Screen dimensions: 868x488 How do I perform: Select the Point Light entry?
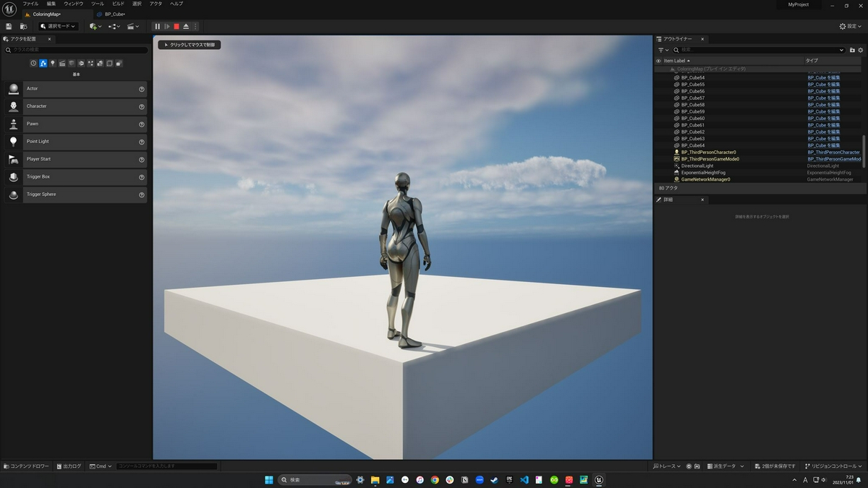tap(75, 142)
